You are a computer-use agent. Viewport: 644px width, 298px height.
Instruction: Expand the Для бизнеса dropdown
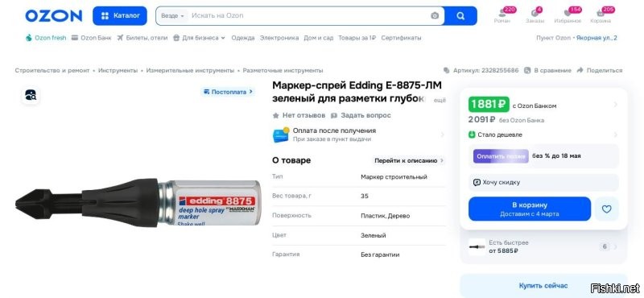199,38
